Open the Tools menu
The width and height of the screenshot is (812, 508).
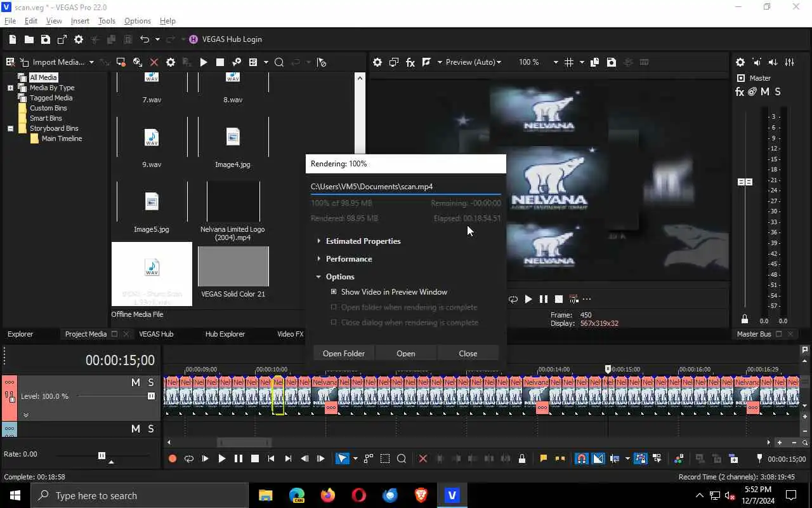click(107, 21)
